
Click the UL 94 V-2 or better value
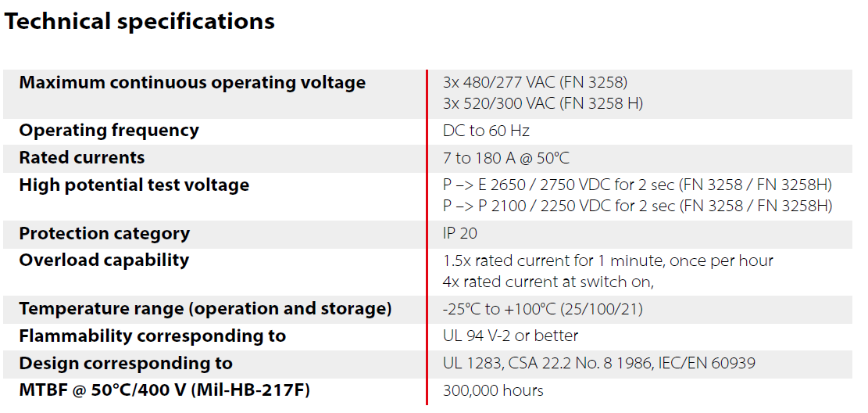pyautogui.click(x=510, y=336)
